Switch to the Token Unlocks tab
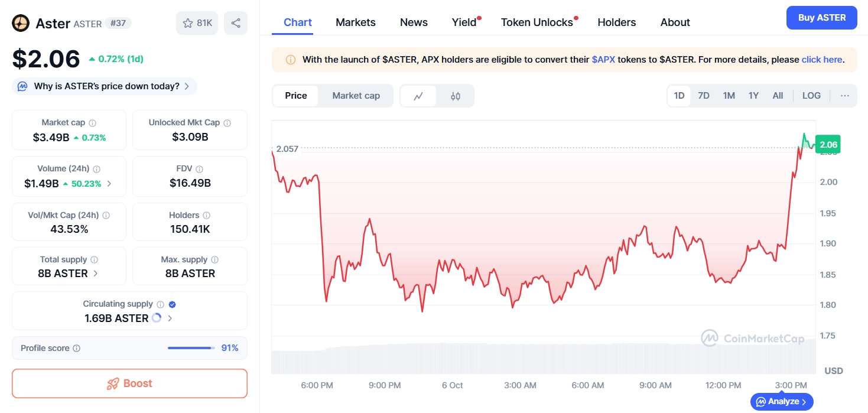This screenshot has width=868, height=413. click(535, 22)
